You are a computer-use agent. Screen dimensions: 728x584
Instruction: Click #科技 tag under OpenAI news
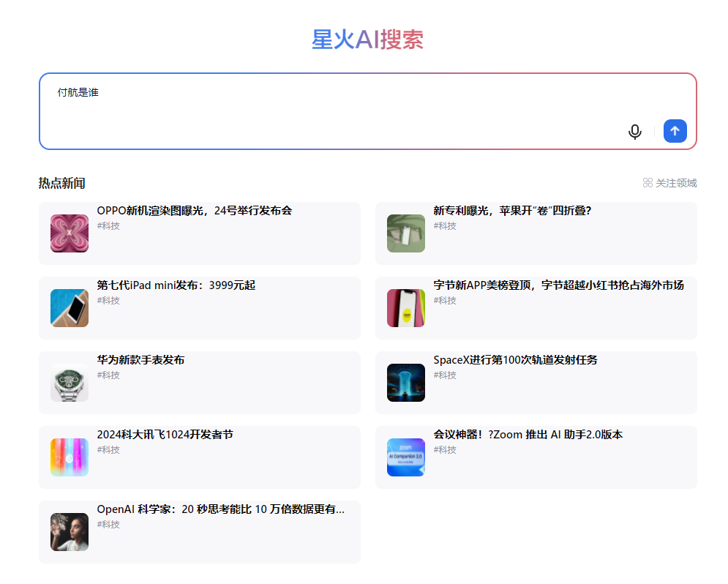pos(108,525)
